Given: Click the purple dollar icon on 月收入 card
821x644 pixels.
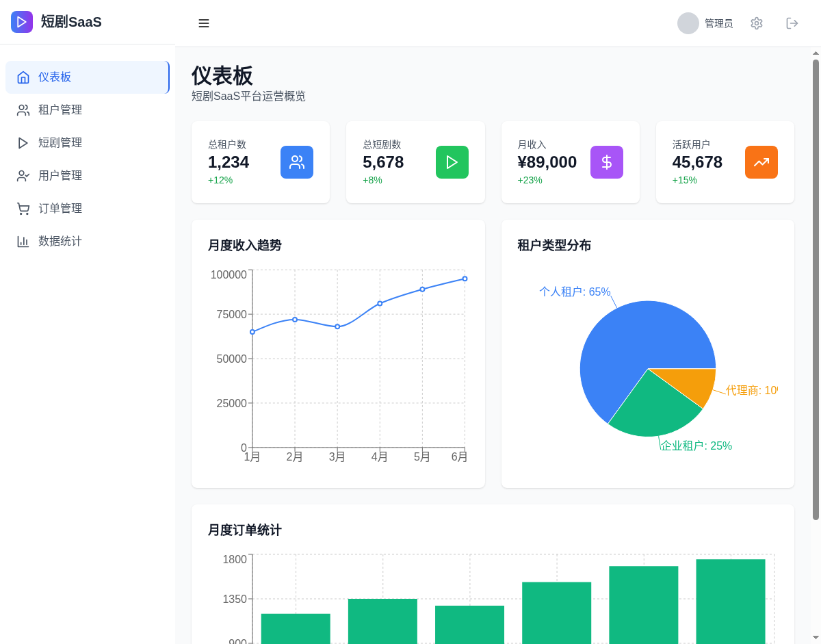Looking at the screenshot, I should point(606,162).
